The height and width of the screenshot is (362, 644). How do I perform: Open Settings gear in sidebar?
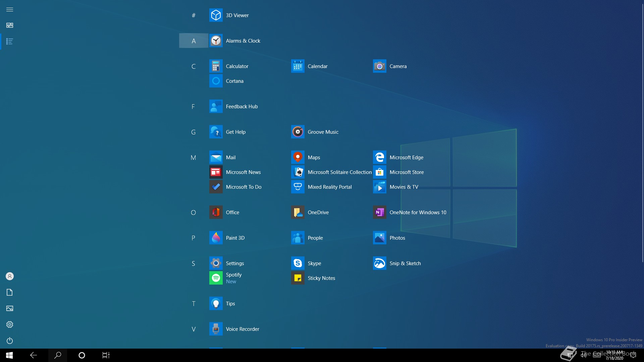pos(10,324)
